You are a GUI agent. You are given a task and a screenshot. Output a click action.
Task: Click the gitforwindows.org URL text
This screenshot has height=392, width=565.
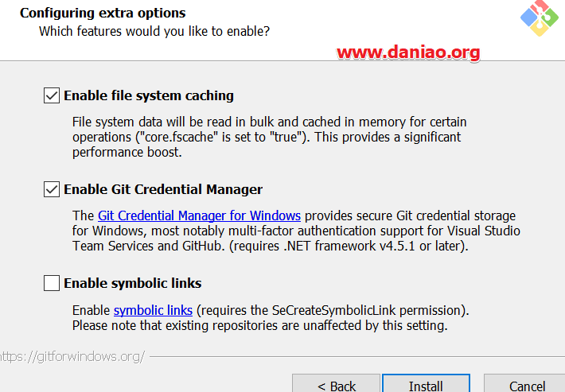click(x=72, y=356)
